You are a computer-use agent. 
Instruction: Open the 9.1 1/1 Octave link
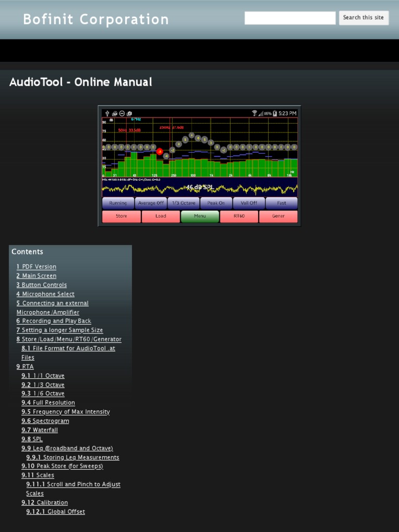(43, 376)
